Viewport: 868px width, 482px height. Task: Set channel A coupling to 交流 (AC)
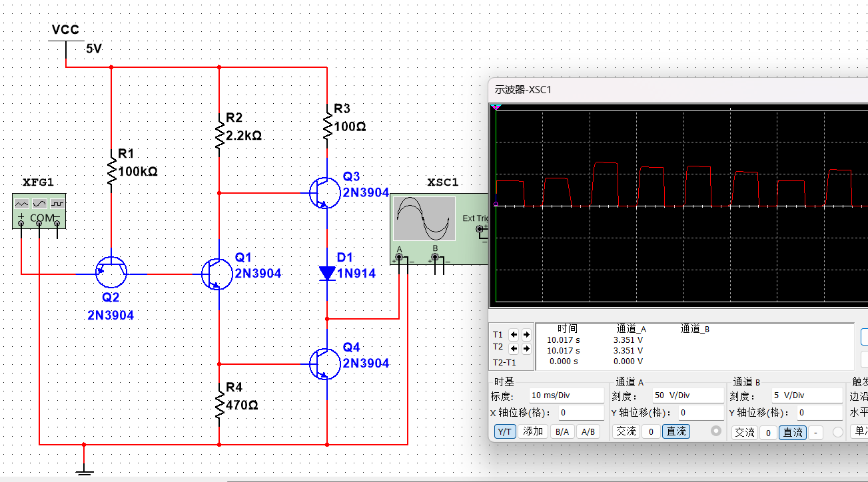[x=626, y=431]
